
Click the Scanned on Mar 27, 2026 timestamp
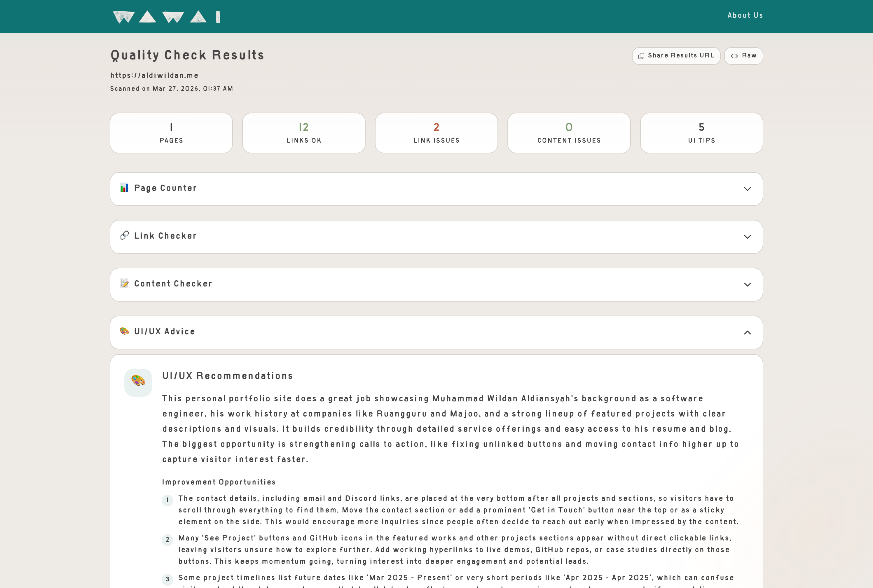coord(172,89)
